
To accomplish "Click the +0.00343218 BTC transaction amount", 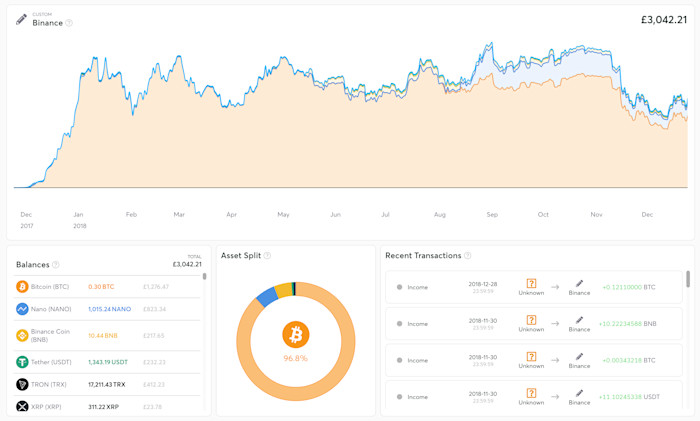I will [629, 360].
